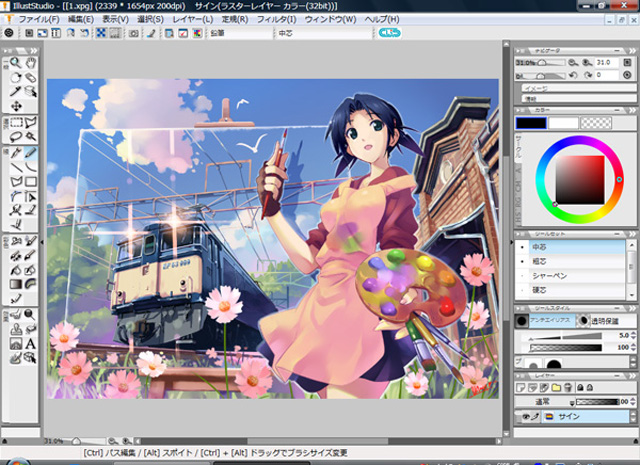Click the サイン layer row
The image size is (640, 465).
click(x=572, y=416)
